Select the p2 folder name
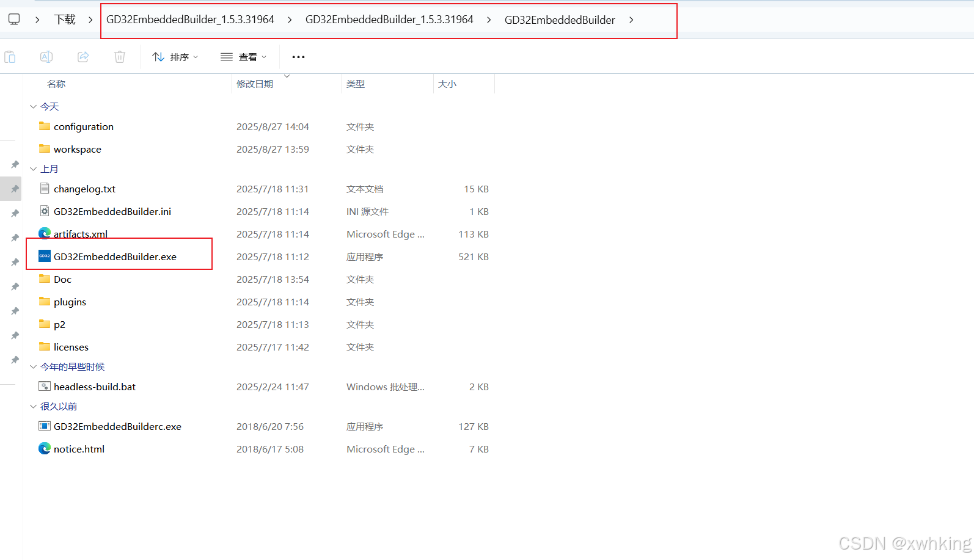 coord(59,325)
